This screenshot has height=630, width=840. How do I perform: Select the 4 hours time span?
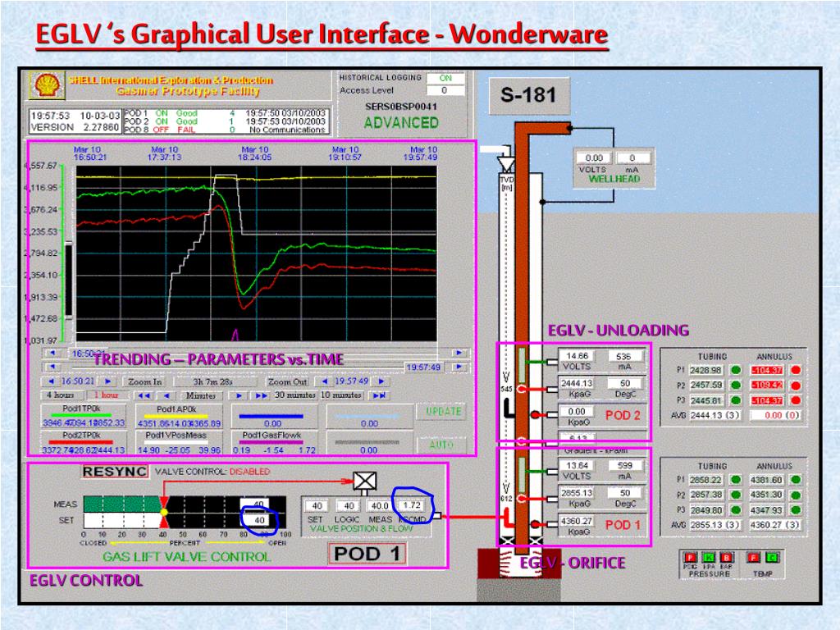point(63,395)
